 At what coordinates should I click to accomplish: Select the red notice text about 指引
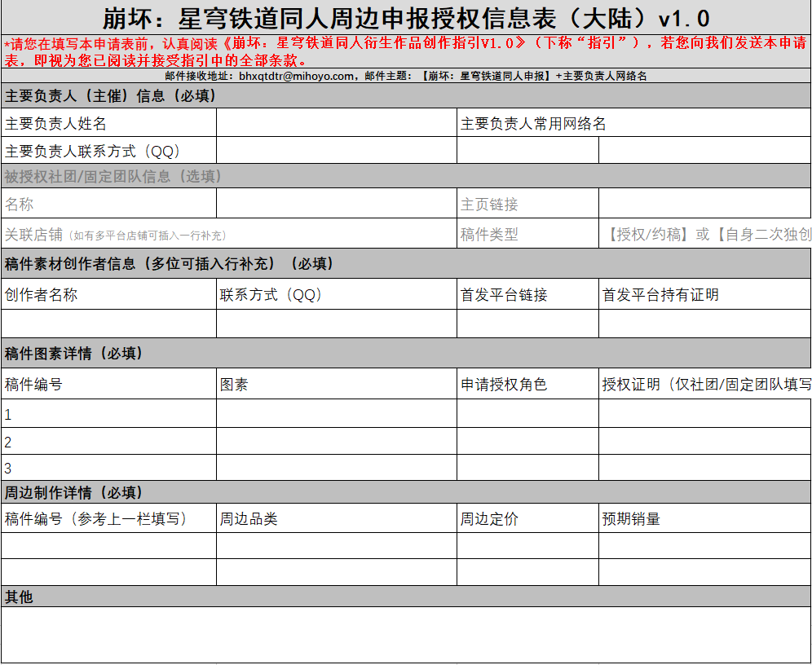(x=406, y=51)
